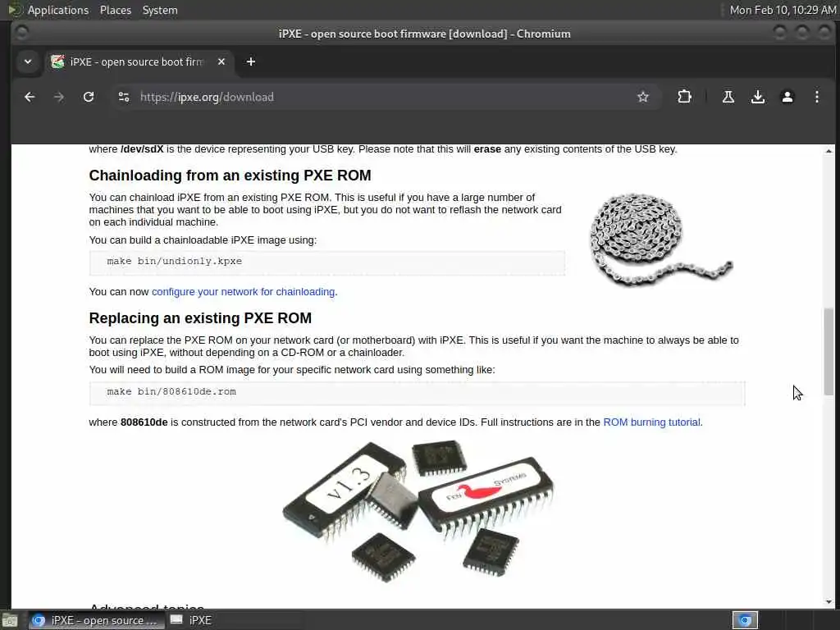Go back to the previous page
Image resolution: width=840 pixels, height=630 pixels.
coord(30,97)
